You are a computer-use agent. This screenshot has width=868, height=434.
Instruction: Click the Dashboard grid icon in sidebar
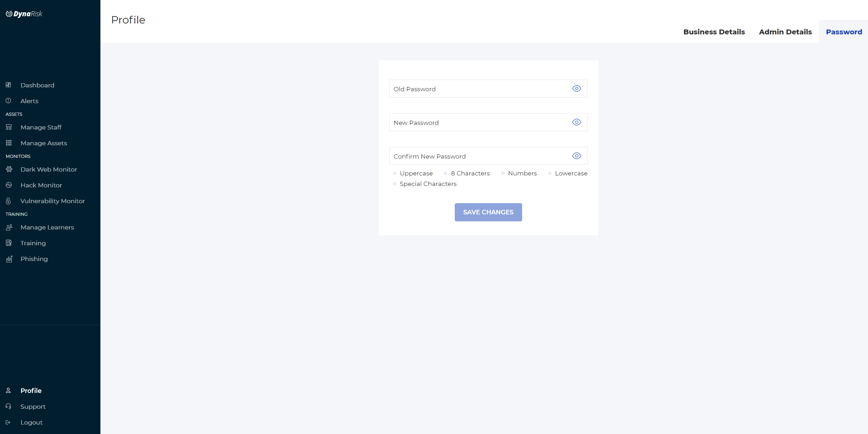click(x=8, y=85)
